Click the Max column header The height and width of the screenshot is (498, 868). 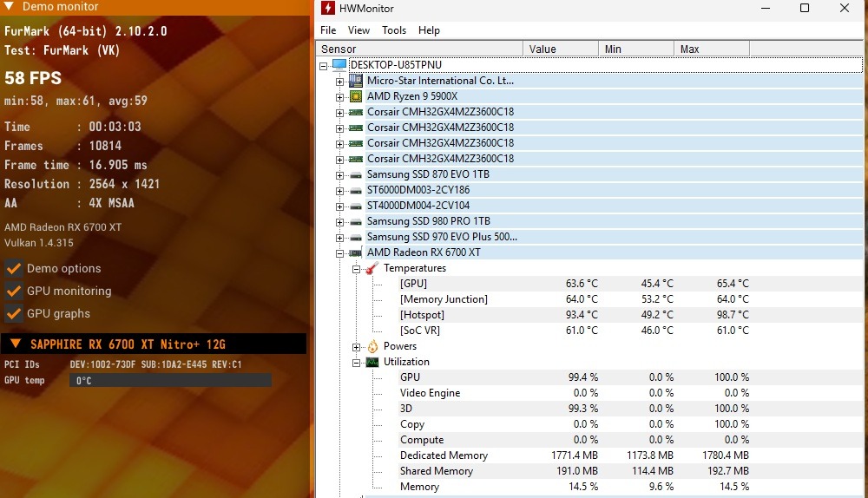(712, 49)
